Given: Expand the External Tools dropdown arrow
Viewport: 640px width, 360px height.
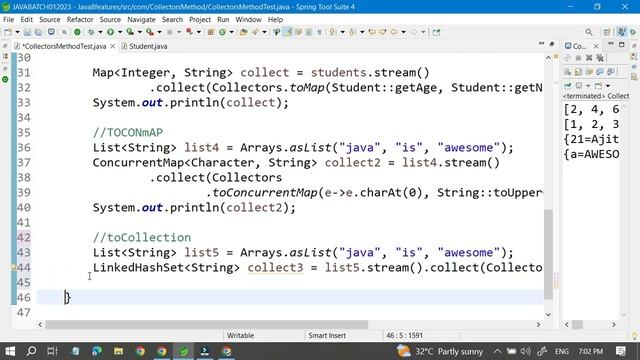Looking at the screenshot, I should (x=159, y=32).
